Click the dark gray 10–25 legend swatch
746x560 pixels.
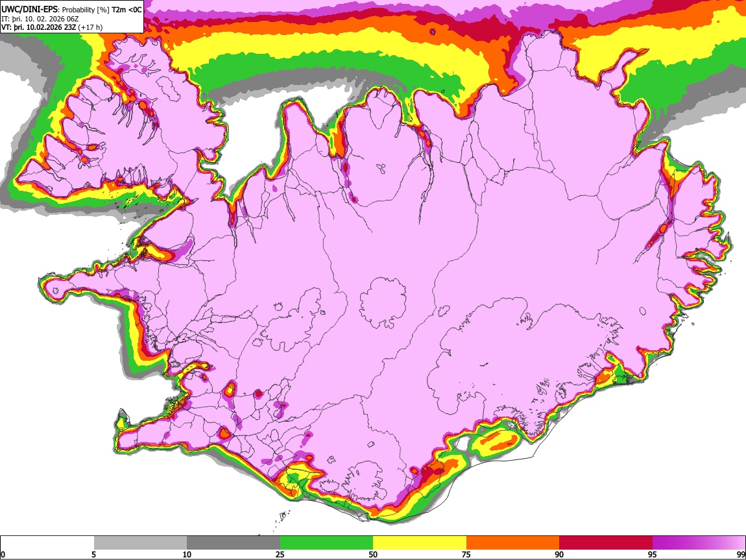[x=234, y=542]
